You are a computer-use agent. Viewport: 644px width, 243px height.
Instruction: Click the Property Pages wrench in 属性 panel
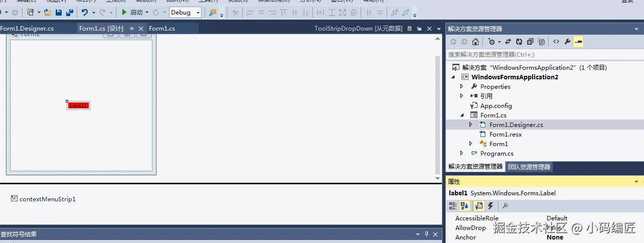[506, 206]
